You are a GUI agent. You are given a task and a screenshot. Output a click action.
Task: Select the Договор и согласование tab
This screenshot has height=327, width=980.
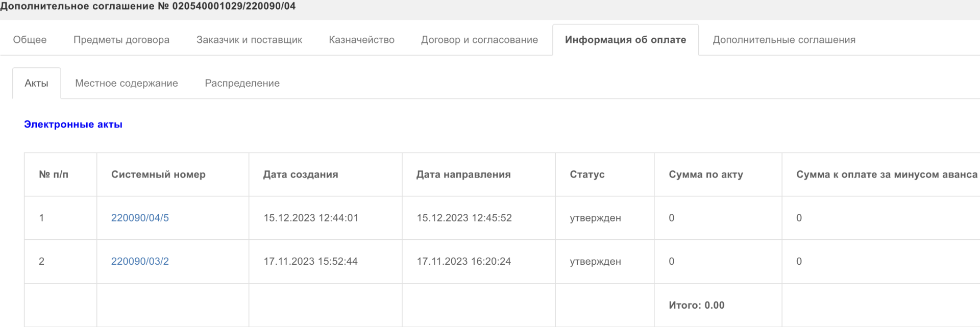pos(479,40)
